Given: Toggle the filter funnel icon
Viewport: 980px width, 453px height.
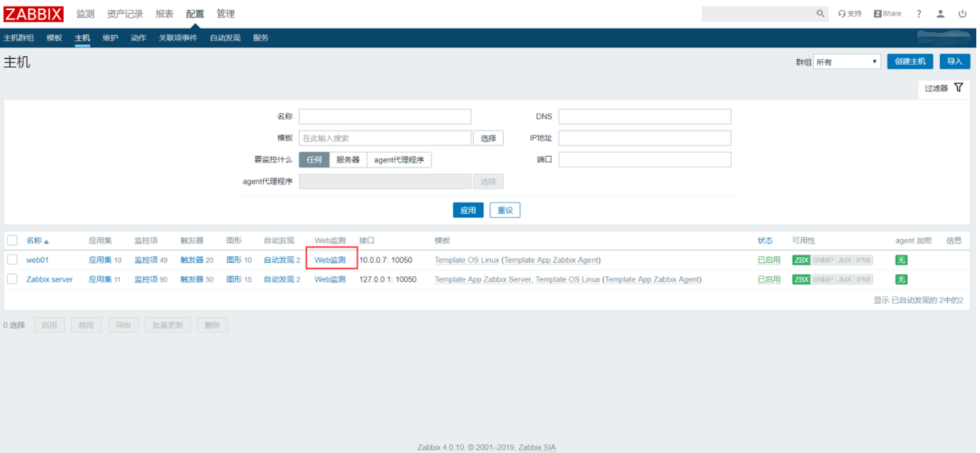Looking at the screenshot, I should (958, 88).
